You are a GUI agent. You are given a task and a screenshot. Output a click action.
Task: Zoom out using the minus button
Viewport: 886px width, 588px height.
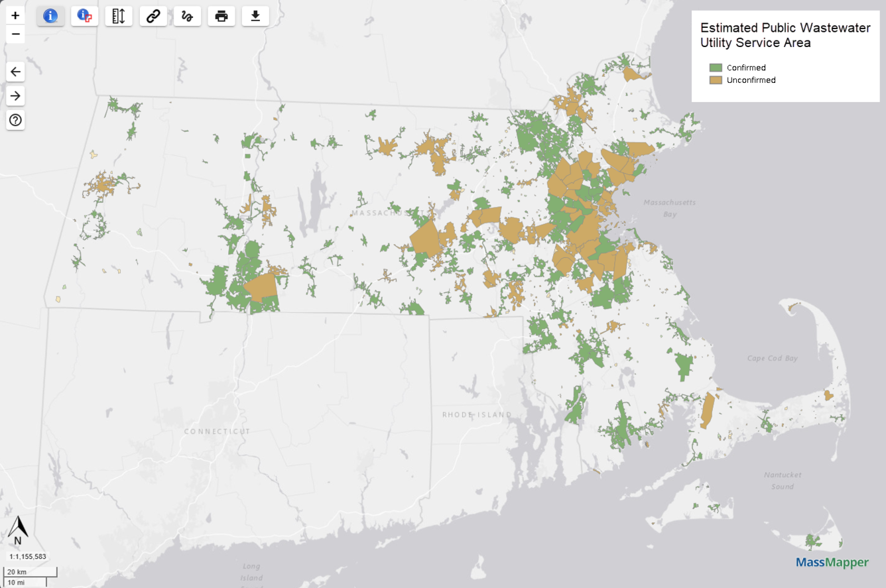pos(15,33)
